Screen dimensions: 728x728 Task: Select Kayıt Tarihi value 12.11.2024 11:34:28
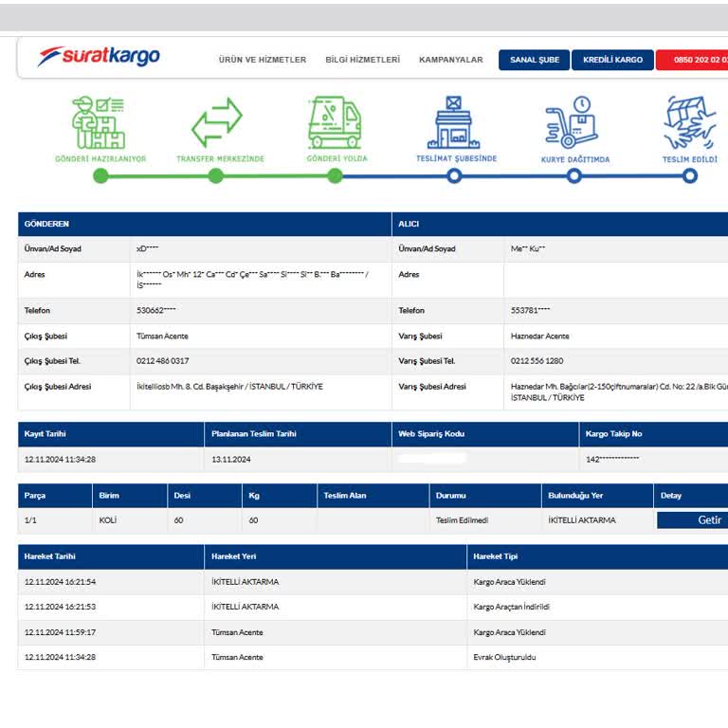coord(60,459)
